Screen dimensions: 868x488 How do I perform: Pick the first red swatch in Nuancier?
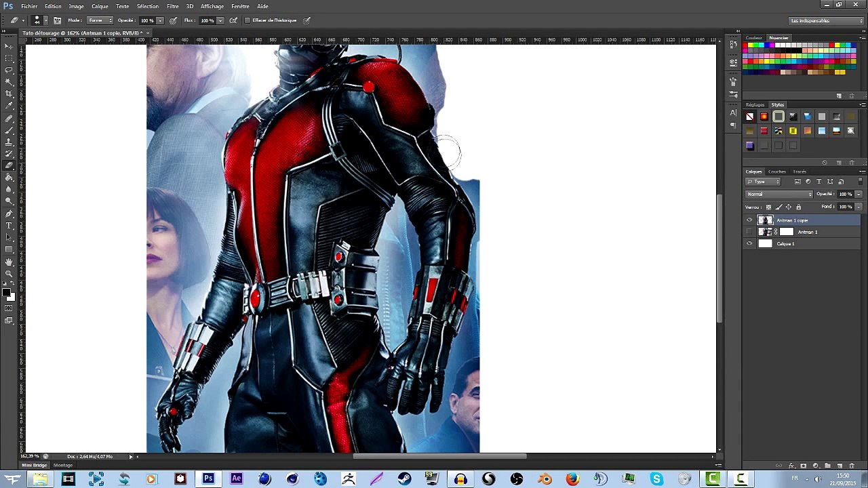click(745, 45)
